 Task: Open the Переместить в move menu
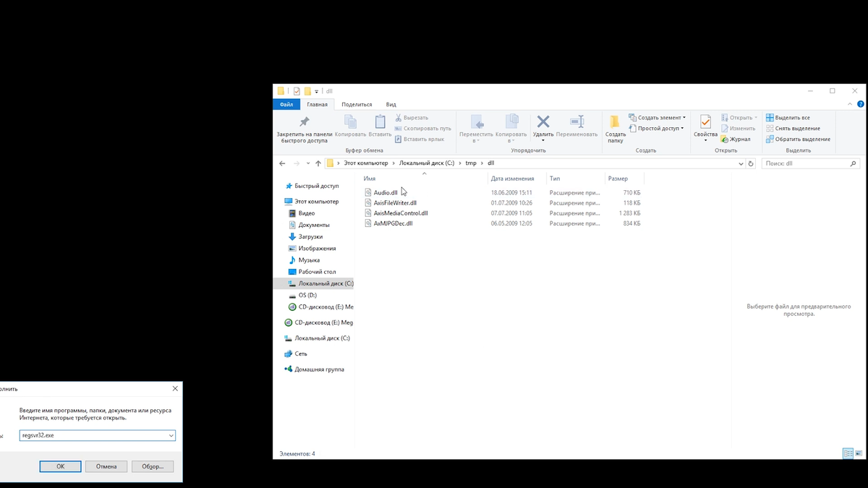point(476,129)
